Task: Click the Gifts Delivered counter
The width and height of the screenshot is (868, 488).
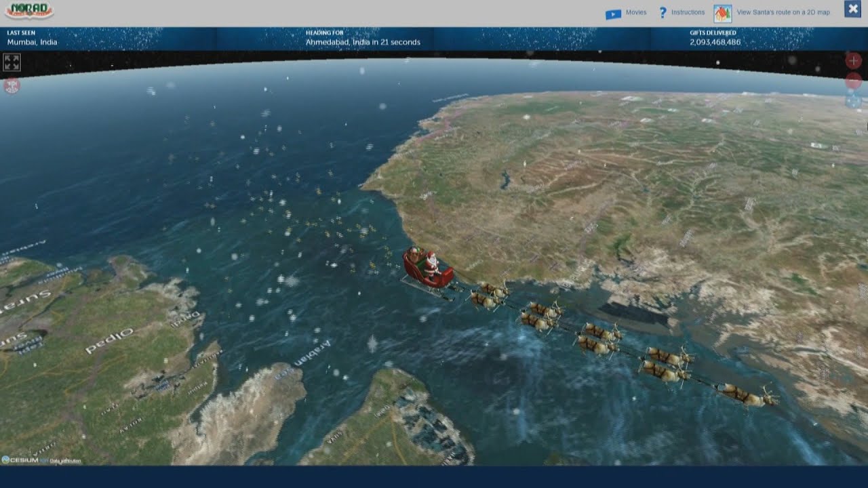Action: pyautogui.click(x=715, y=42)
